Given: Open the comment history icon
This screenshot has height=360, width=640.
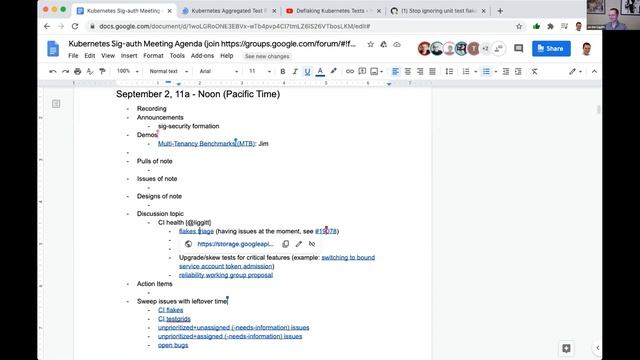Looking at the screenshot, I should (518, 49).
